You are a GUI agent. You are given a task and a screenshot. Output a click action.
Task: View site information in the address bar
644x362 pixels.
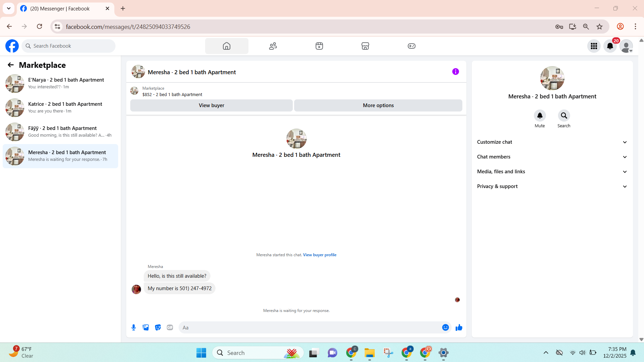pos(57,27)
